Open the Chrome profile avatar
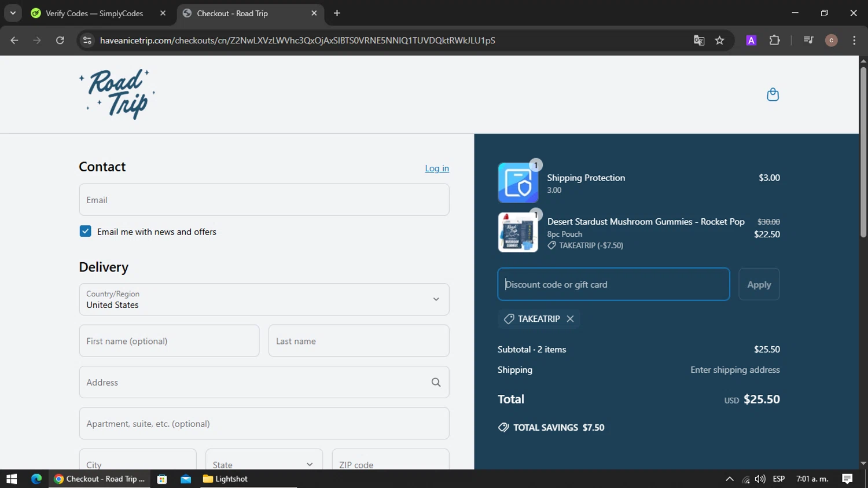The image size is (868, 488). (831, 40)
